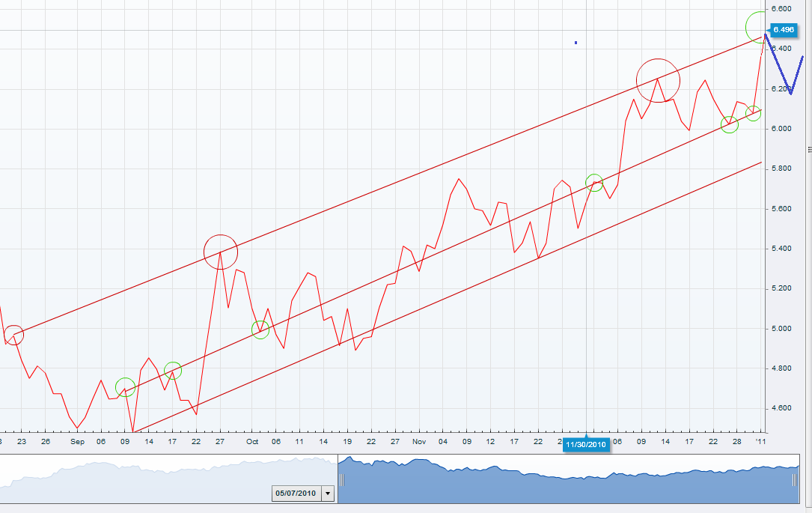Click the red circle annotation above the September 27 peak
812x513 pixels.
(x=222, y=251)
